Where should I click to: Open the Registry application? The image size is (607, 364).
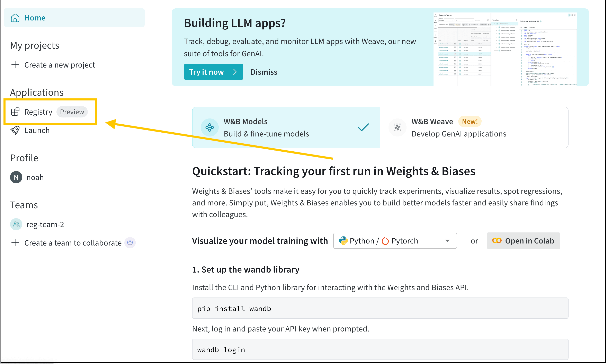point(38,112)
